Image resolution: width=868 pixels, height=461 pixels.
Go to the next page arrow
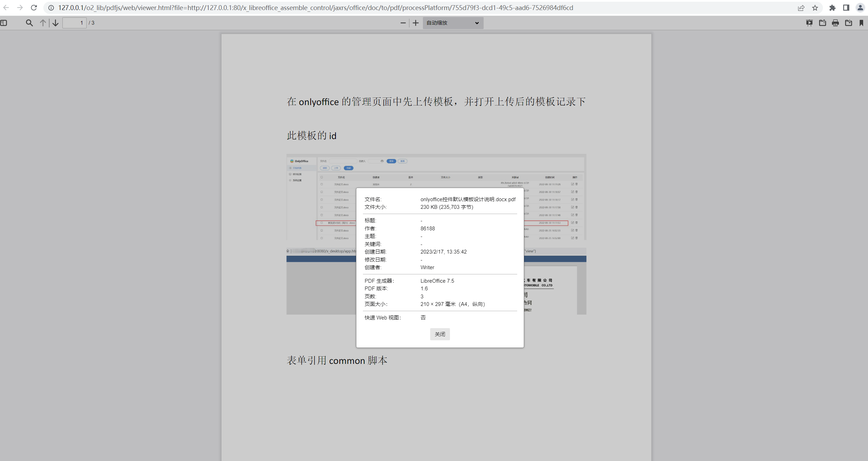(x=55, y=23)
